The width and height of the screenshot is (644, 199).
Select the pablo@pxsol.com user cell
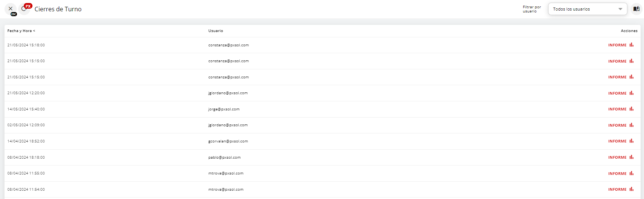[224, 158]
